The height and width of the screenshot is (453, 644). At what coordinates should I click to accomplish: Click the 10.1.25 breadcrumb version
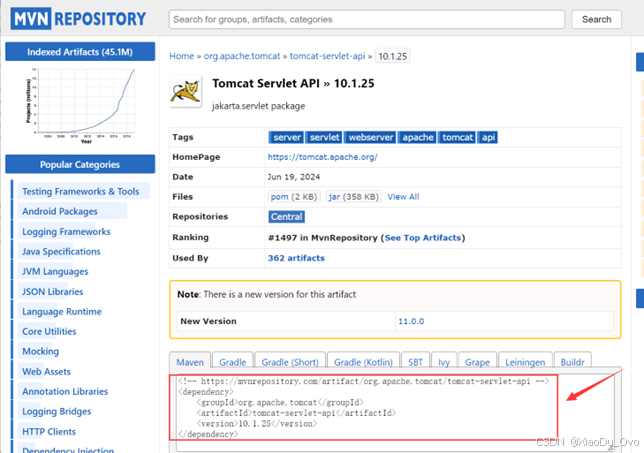tap(392, 56)
